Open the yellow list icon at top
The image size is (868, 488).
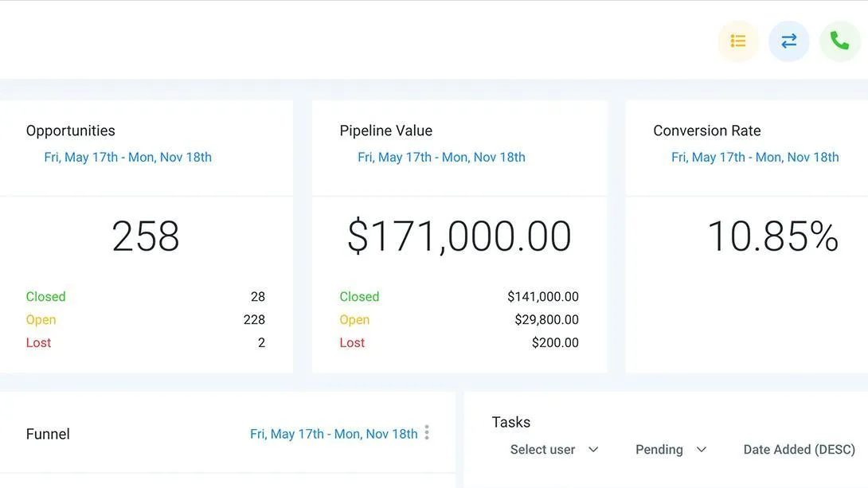tap(738, 41)
